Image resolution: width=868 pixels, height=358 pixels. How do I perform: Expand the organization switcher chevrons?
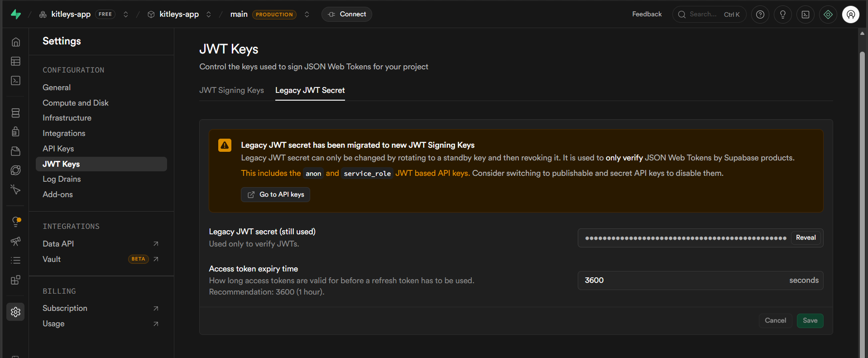coord(126,15)
